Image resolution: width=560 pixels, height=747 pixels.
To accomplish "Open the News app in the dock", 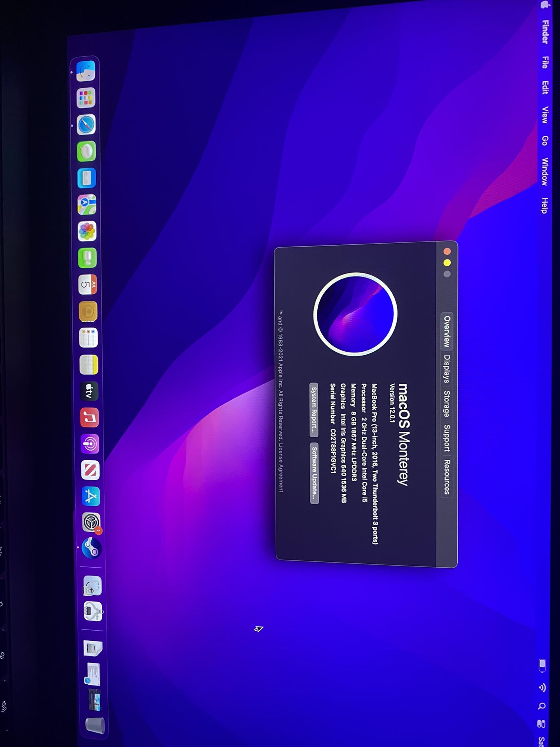I will [x=90, y=470].
